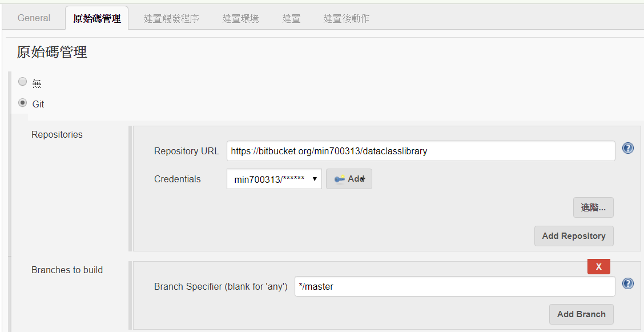644x332 pixels.
Task: Open help for Repository URL field
Action: (x=627, y=148)
